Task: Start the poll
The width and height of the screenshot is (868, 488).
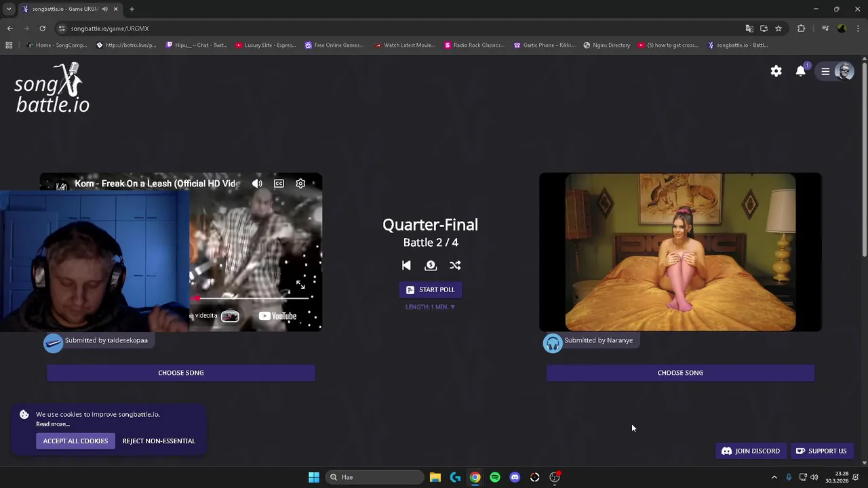Action: point(430,289)
